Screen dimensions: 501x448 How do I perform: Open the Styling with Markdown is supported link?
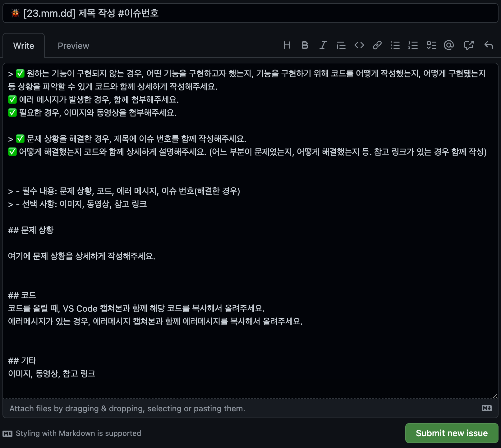click(72, 433)
